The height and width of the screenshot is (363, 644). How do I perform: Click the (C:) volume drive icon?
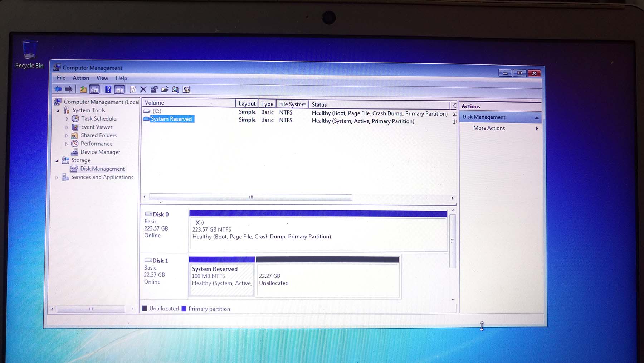point(147,111)
